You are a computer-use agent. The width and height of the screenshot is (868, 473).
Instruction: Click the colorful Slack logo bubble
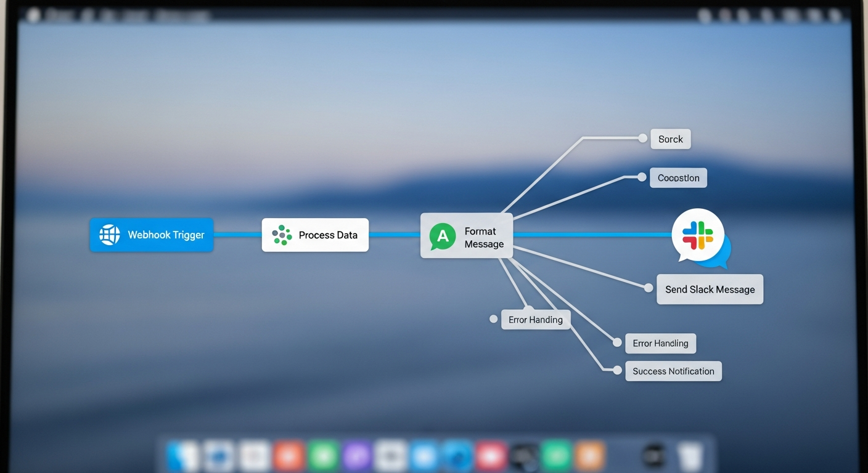[698, 235]
